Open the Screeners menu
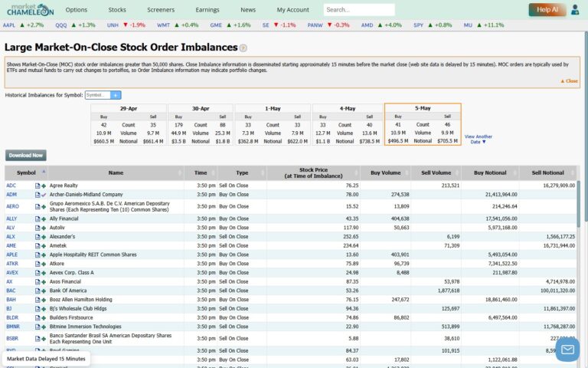This screenshot has width=588, height=368. 161,10
